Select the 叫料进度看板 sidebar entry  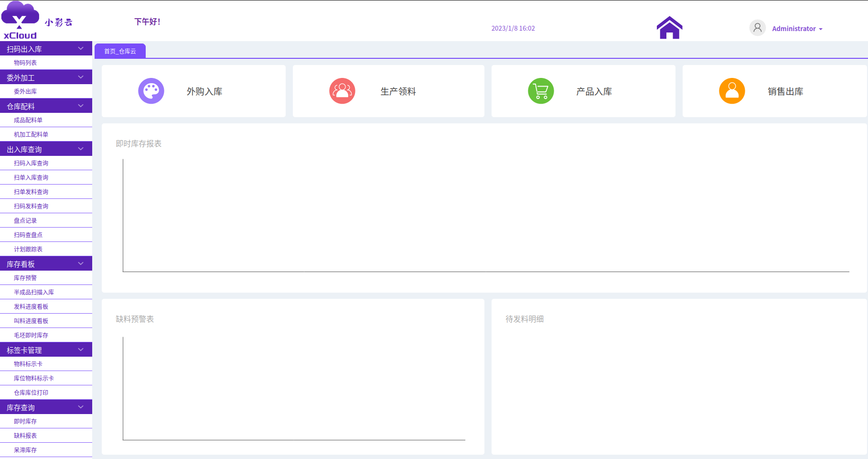pyautogui.click(x=46, y=321)
